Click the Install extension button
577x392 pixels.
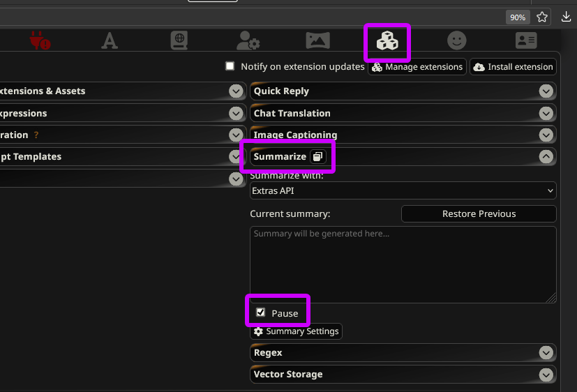point(514,67)
